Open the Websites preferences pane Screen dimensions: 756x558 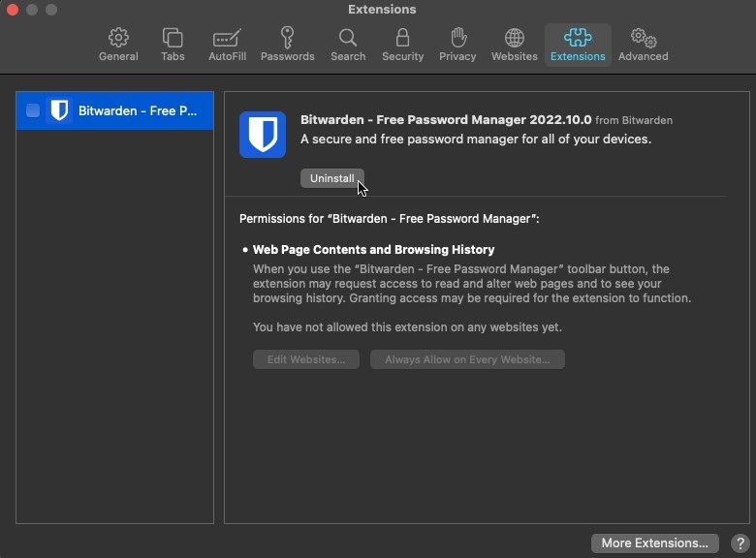[514, 45]
